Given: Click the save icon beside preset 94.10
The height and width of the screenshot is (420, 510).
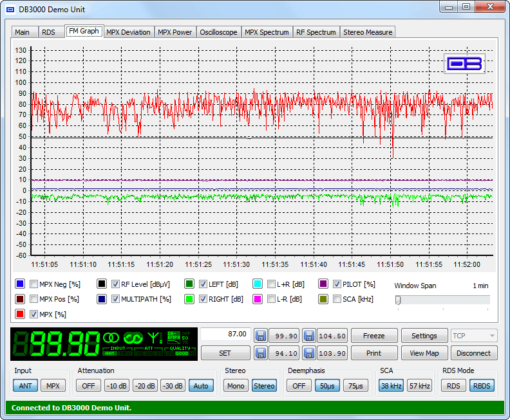Looking at the screenshot, I should point(261,353).
